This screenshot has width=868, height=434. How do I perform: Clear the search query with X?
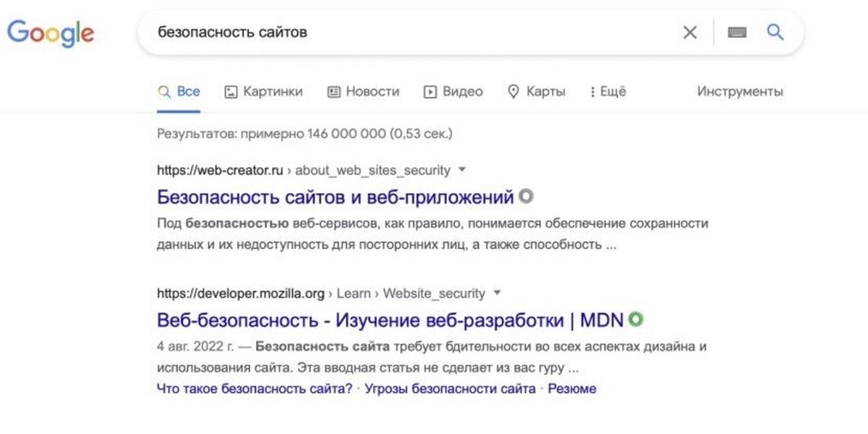pos(690,33)
